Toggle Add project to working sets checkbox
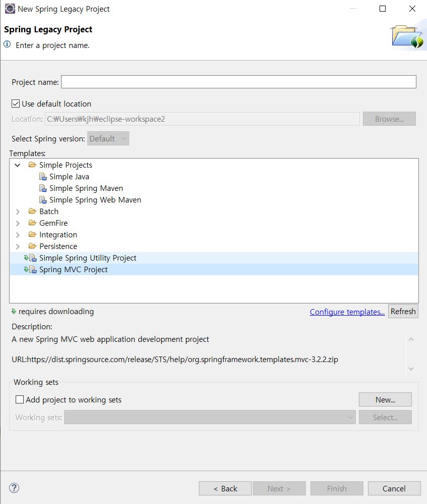 [x=20, y=399]
